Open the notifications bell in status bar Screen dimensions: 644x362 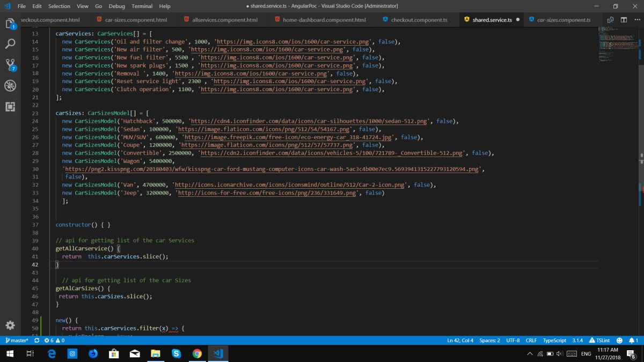[x=633, y=340]
